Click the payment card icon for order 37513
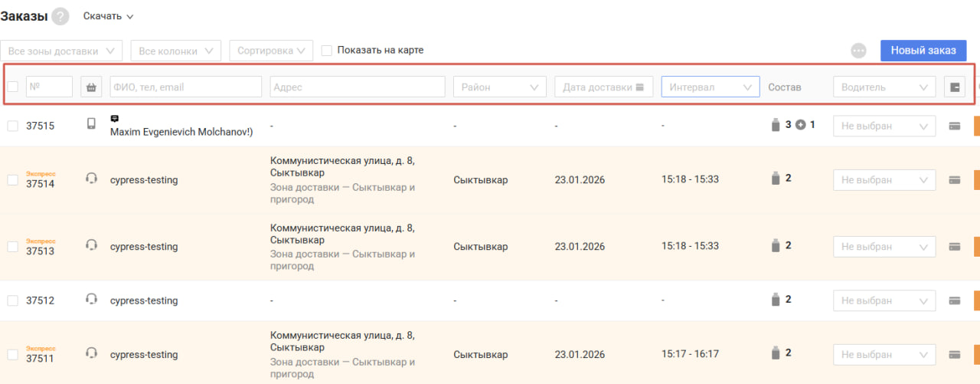 point(955,246)
